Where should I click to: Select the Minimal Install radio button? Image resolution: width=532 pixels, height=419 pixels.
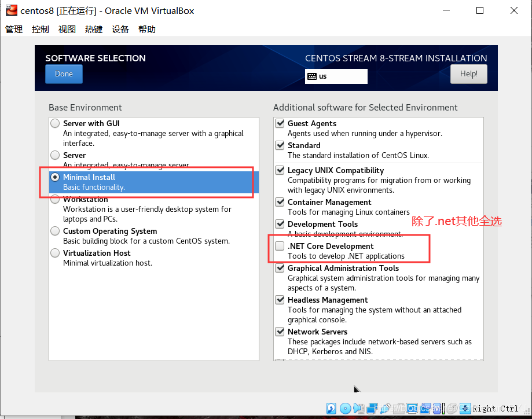(x=55, y=177)
